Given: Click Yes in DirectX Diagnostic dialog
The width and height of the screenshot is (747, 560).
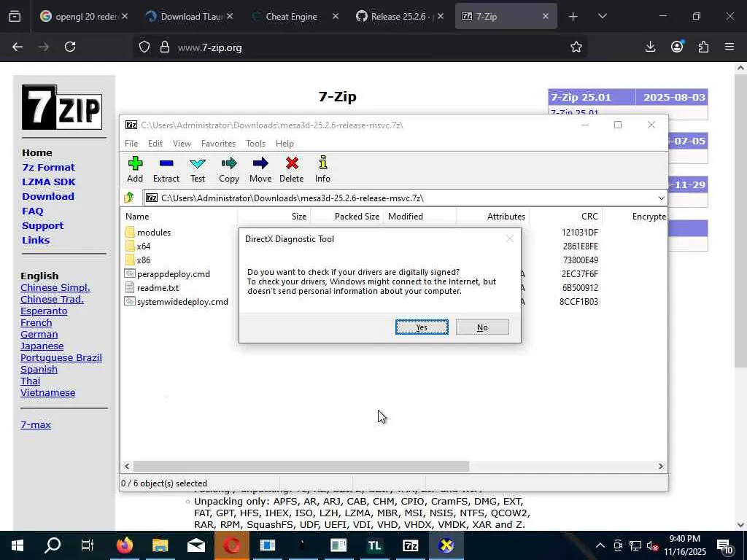Looking at the screenshot, I should 422,327.
